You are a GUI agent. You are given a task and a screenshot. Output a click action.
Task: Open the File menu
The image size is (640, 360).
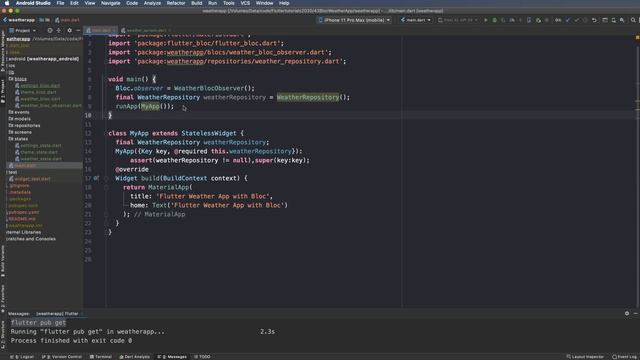[60, 3]
